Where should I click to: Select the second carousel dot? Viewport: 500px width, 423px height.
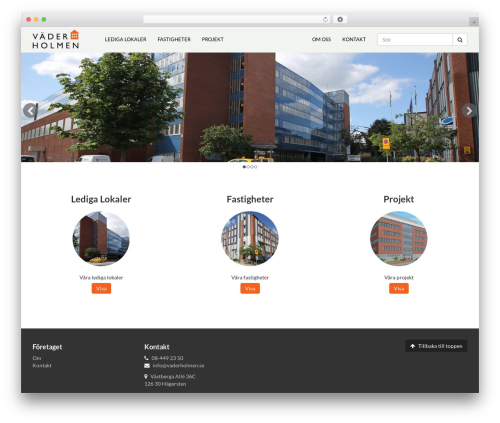248,167
